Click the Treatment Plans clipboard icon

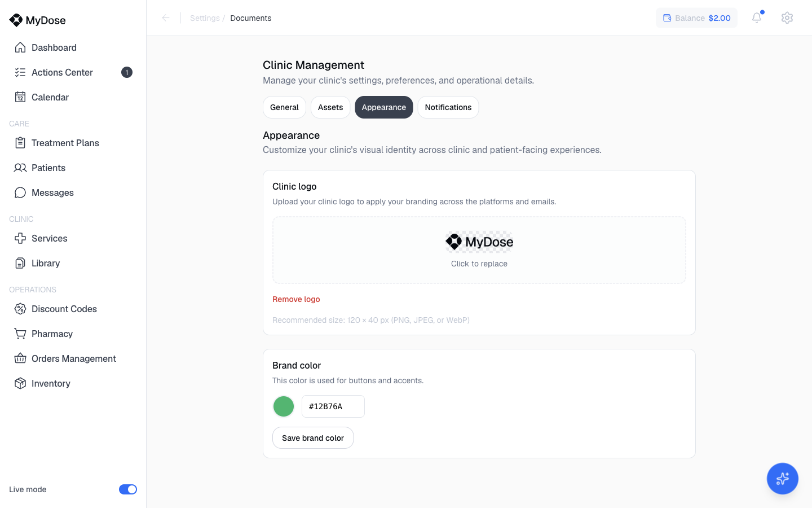pyautogui.click(x=20, y=143)
